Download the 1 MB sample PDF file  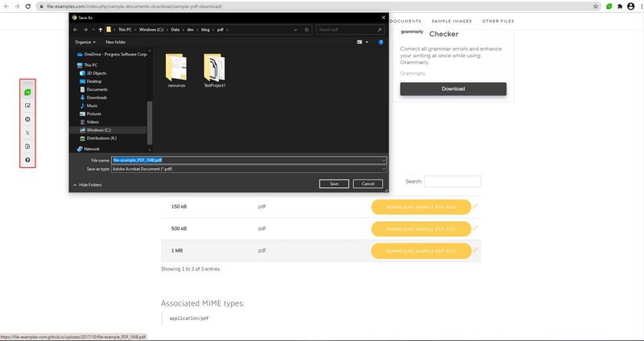421,251
